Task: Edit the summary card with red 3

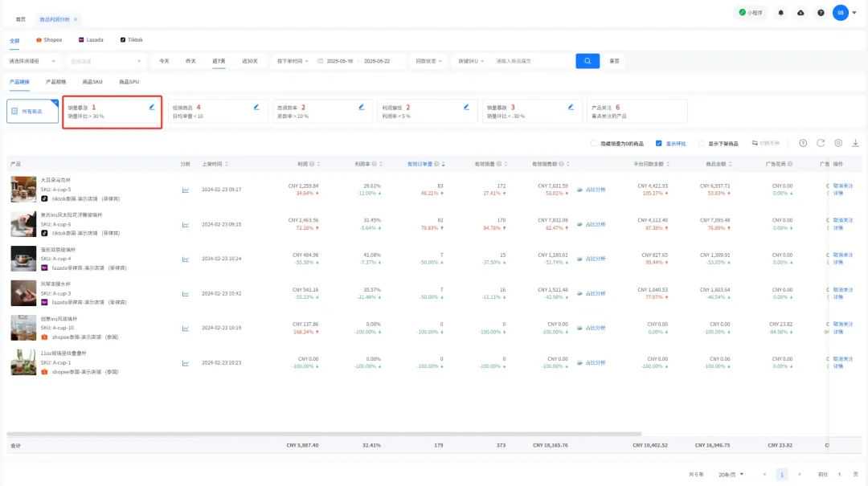Action: (571, 108)
